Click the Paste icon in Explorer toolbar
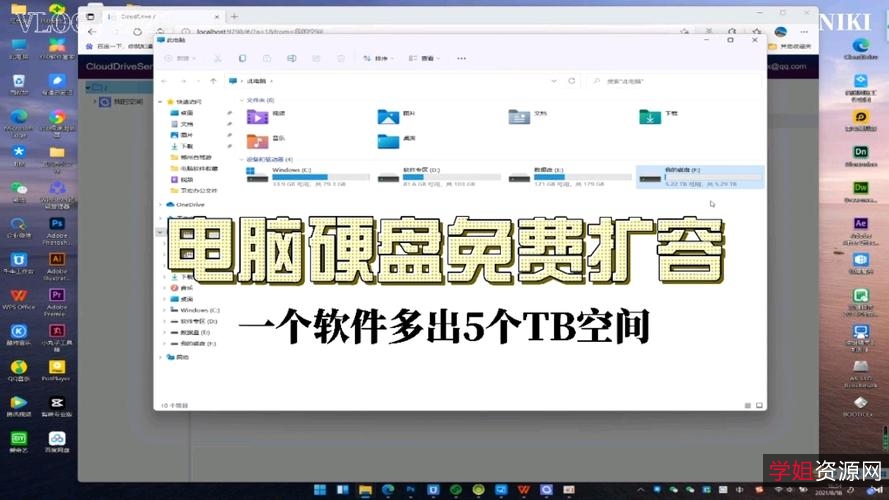Screen dimensions: 889x500 click(x=266, y=58)
